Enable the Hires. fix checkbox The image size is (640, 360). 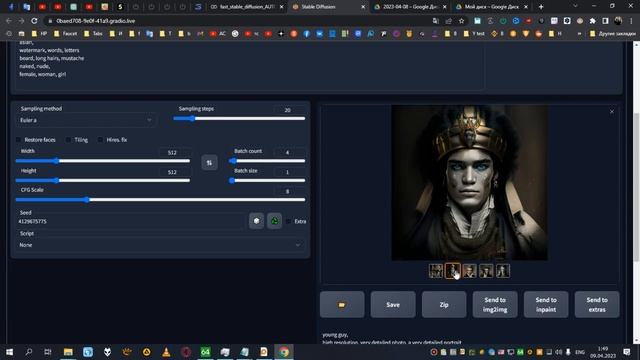pyautogui.click(x=100, y=140)
